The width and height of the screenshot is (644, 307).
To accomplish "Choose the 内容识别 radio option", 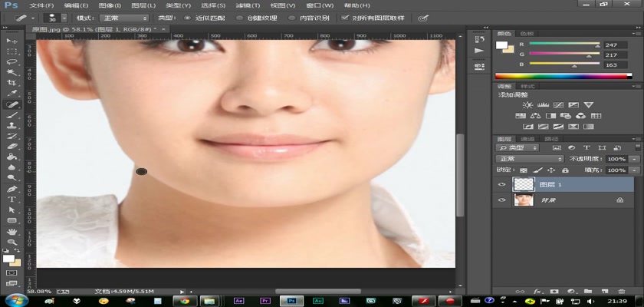I will click(x=291, y=18).
